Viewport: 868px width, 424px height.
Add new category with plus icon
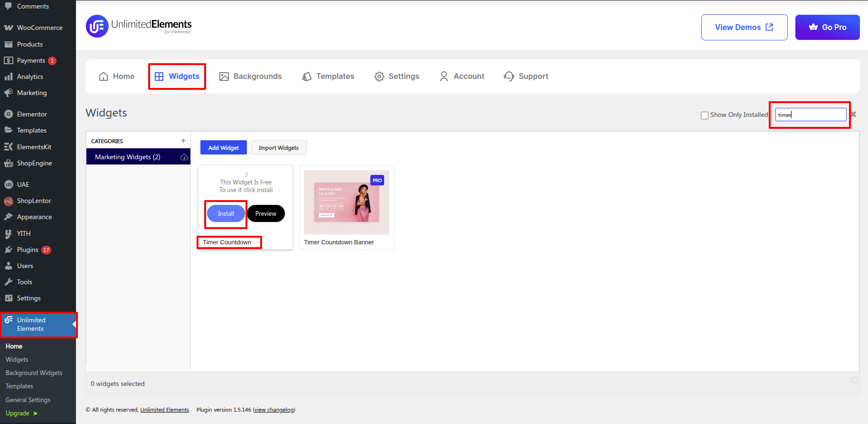[183, 141]
